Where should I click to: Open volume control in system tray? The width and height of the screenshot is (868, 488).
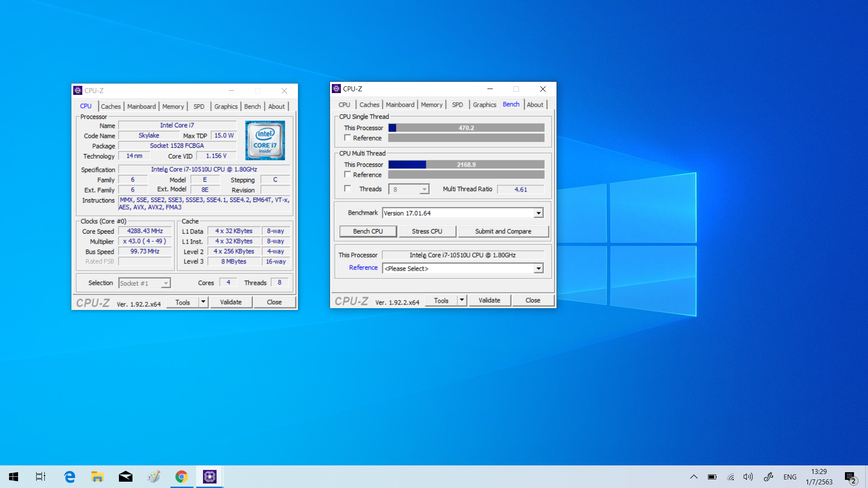tap(748, 477)
